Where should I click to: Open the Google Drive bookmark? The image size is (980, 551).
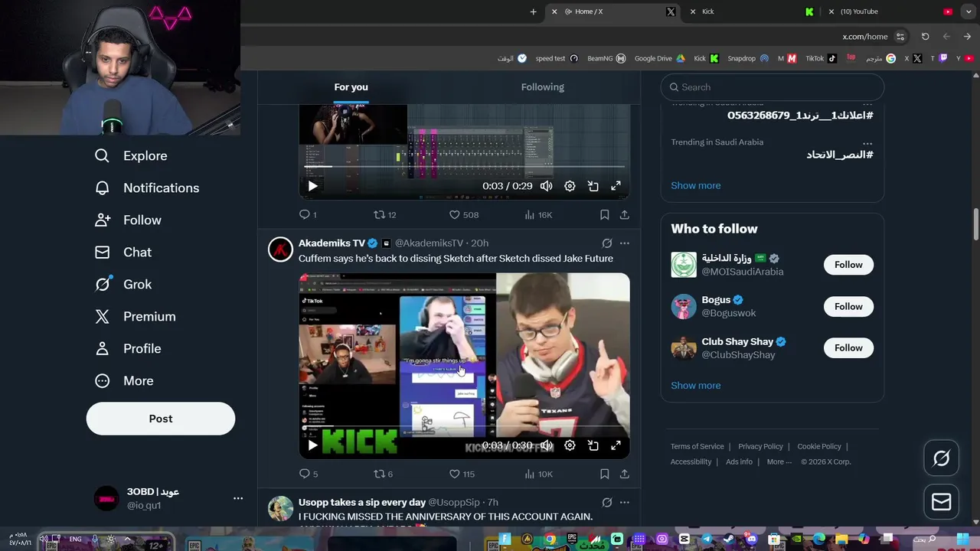point(658,58)
